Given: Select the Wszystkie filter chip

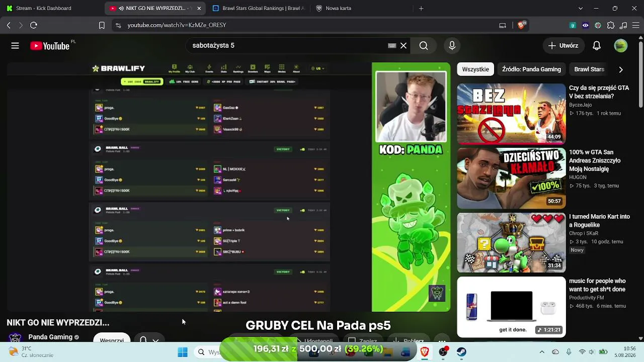Looking at the screenshot, I should 475,69.
